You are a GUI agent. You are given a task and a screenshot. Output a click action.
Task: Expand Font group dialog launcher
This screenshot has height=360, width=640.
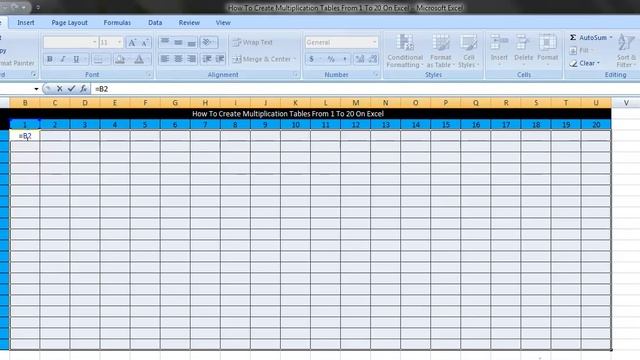coord(149,75)
